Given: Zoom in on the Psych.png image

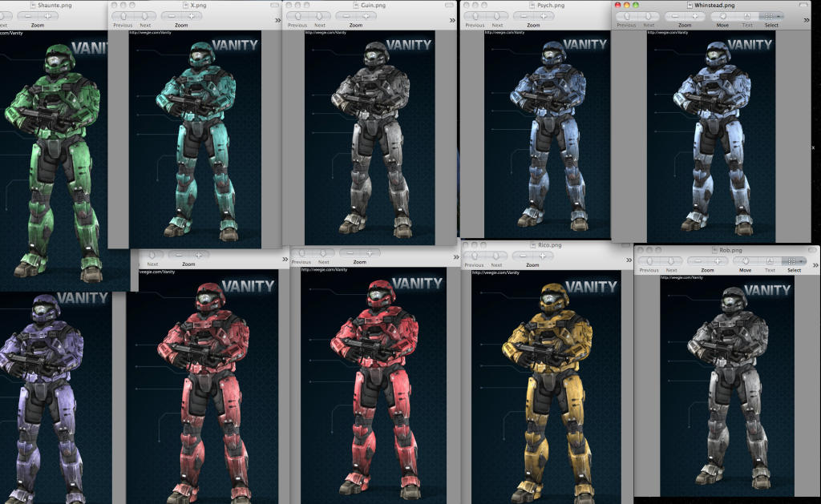Looking at the screenshot, I should (543, 16).
